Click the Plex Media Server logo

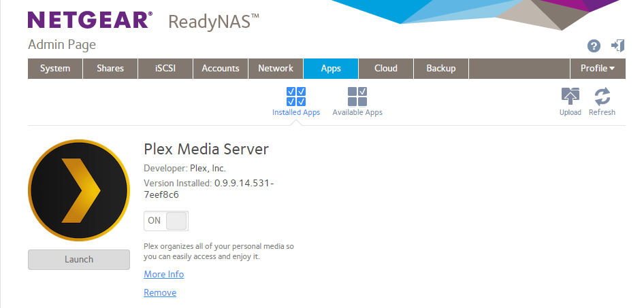pyautogui.click(x=79, y=190)
